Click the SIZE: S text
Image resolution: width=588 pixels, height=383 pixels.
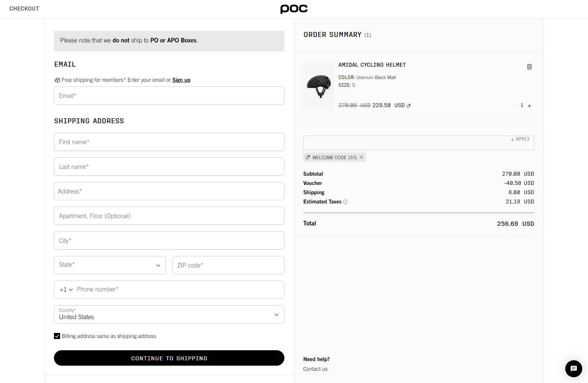coord(347,85)
